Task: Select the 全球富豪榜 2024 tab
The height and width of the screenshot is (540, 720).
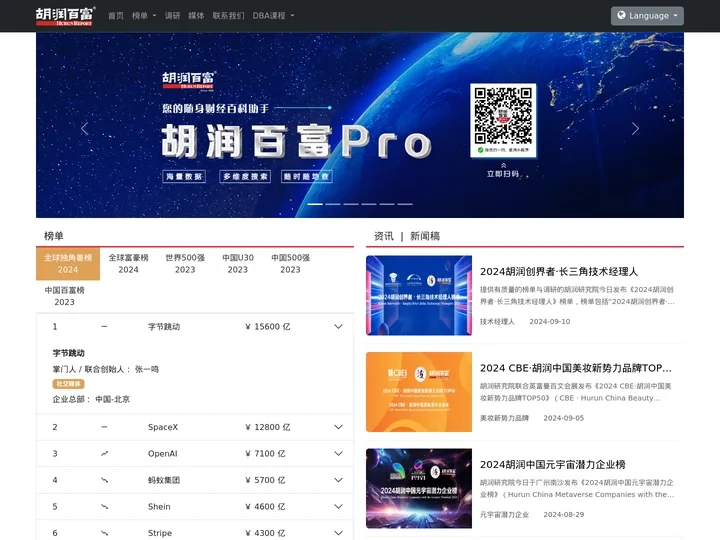Action: pos(129,264)
